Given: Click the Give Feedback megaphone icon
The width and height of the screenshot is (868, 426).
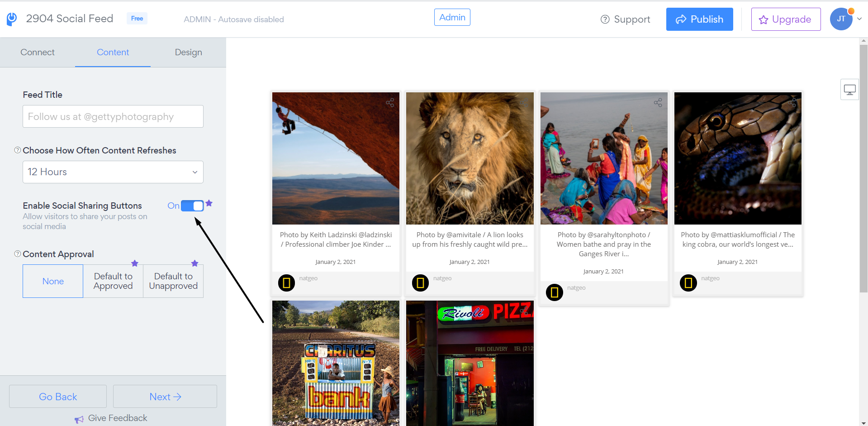Looking at the screenshot, I should [79, 419].
